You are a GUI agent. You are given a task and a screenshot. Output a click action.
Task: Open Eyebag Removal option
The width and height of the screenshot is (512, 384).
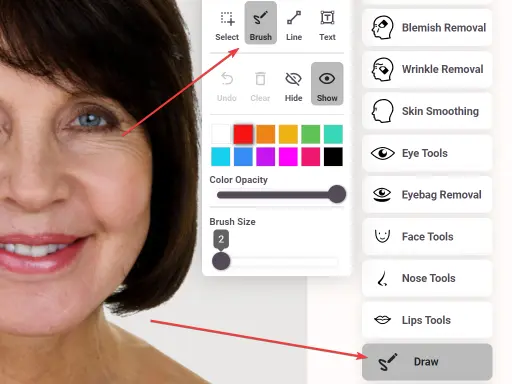point(427,195)
